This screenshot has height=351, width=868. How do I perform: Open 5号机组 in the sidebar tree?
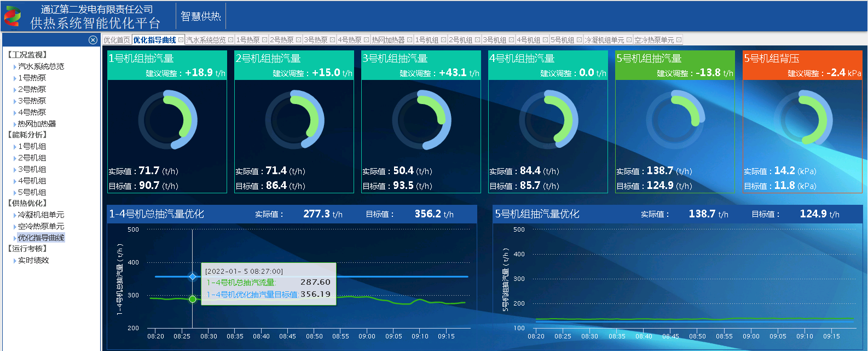click(32, 192)
